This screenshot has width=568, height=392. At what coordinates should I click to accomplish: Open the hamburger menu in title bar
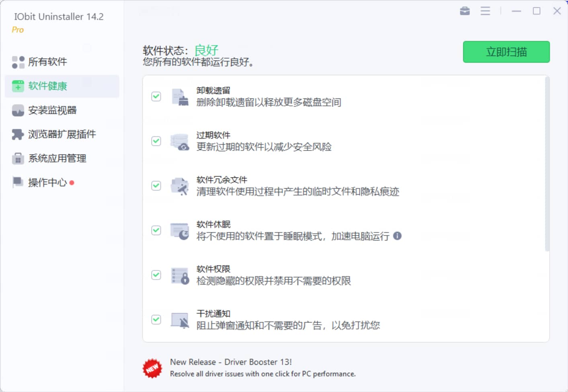point(485,11)
